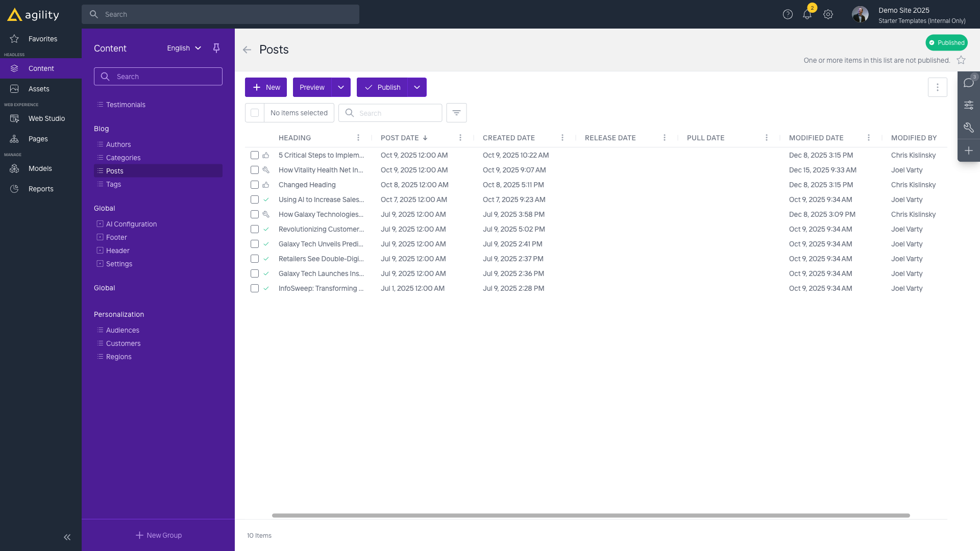
Task: Toggle the select-all items checkbox
Action: 255,113
